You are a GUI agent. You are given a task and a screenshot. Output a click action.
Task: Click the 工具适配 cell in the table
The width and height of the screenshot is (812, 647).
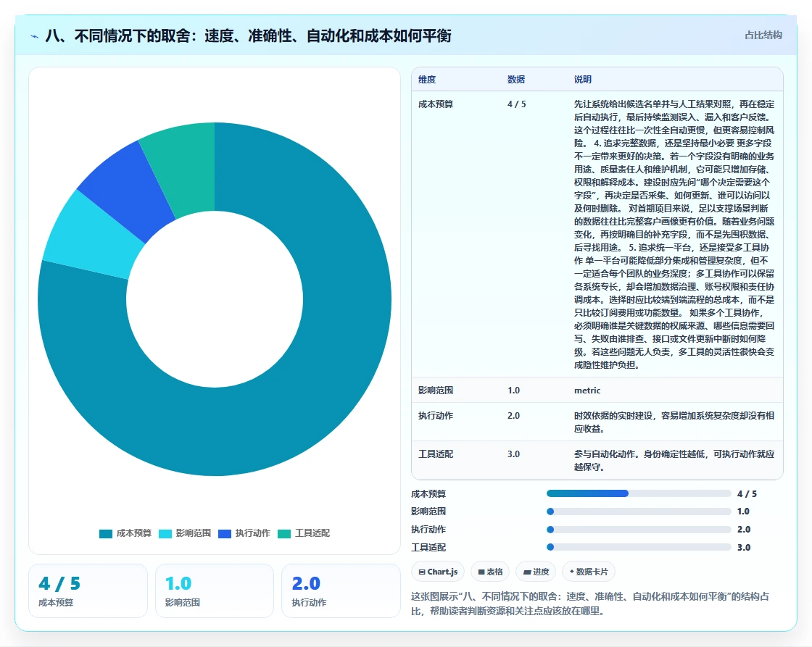click(436, 454)
